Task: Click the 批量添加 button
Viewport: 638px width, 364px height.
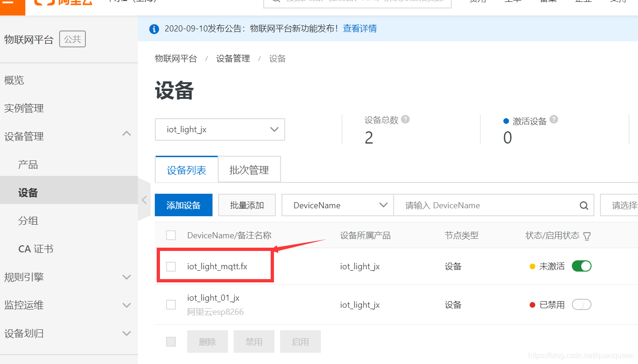Action: (x=247, y=205)
